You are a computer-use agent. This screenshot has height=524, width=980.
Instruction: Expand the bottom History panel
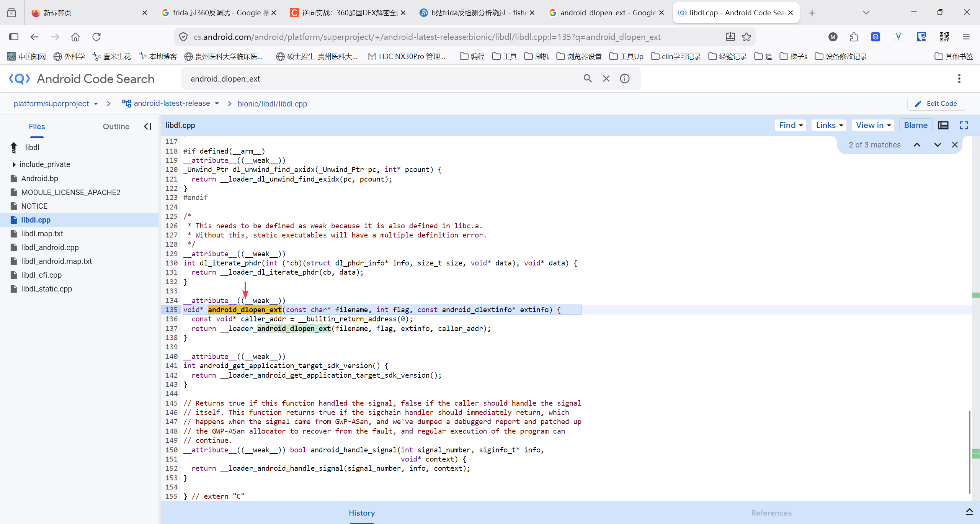point(969,512)
